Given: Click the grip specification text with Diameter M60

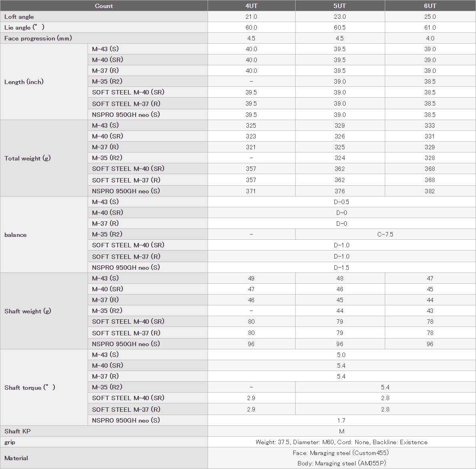Looking at the screenshot, I should tap(341, 442).
